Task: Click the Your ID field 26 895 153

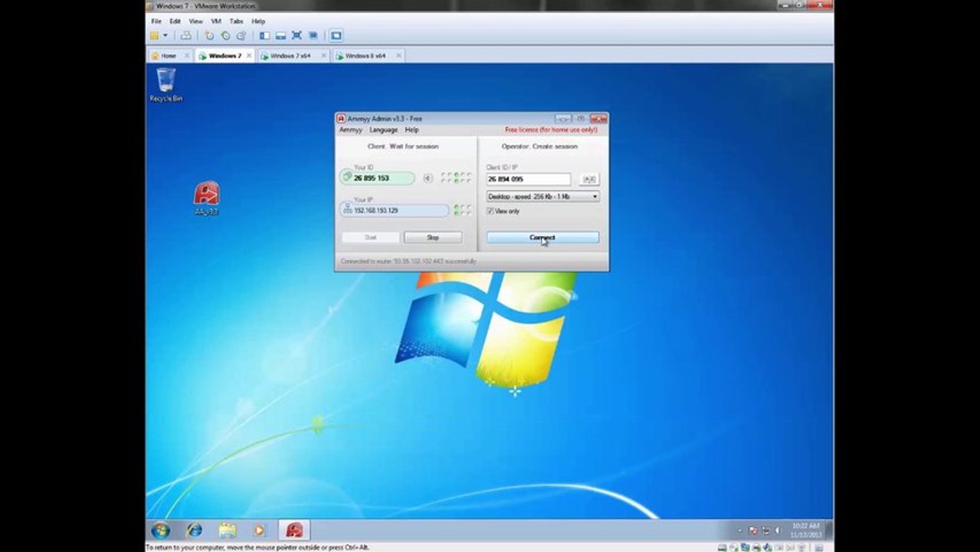Action: [377, 178]
